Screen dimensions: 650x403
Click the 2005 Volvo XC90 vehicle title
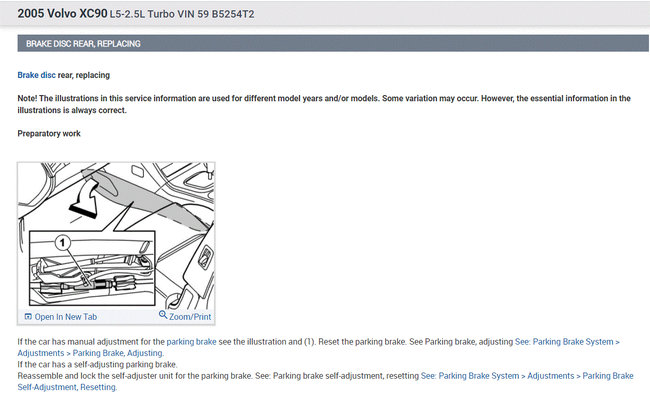pos(62,13)
